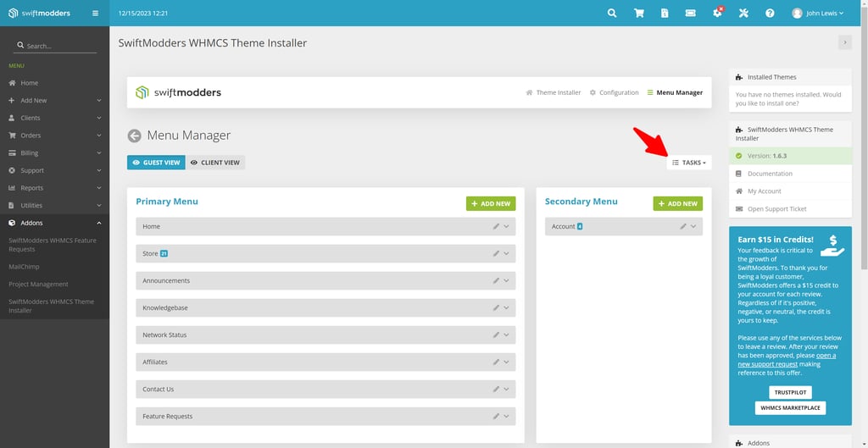Open the Theme Installer tab
Viewport: 868px width, 448px height.
pyautogui.click(x=553, y=92)
